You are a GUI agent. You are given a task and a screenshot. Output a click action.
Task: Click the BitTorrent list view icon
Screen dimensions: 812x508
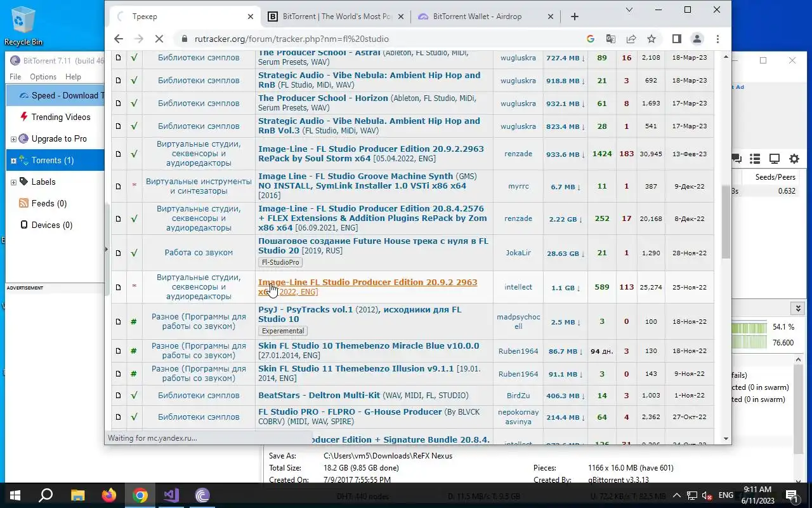pos(755,159)
